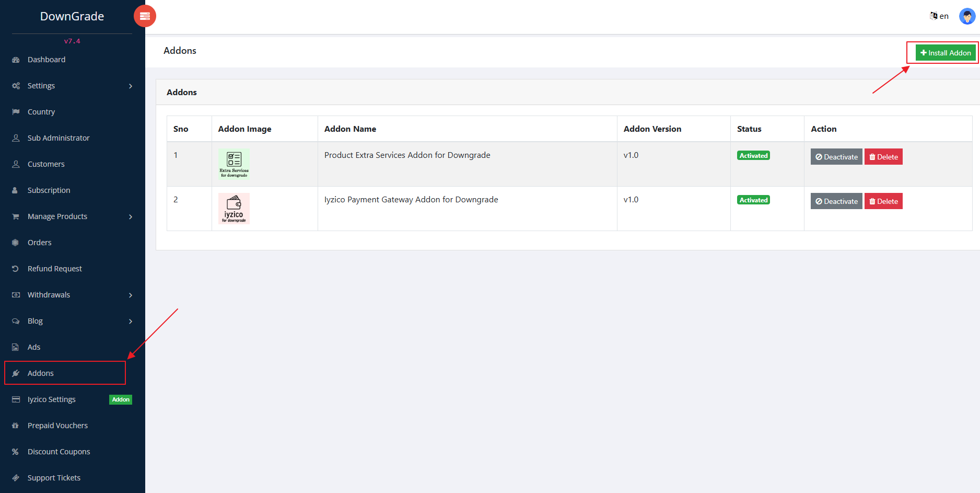Click the Discount Coupons percent icon
The image size is (980, 493).
tap(16, 452)
